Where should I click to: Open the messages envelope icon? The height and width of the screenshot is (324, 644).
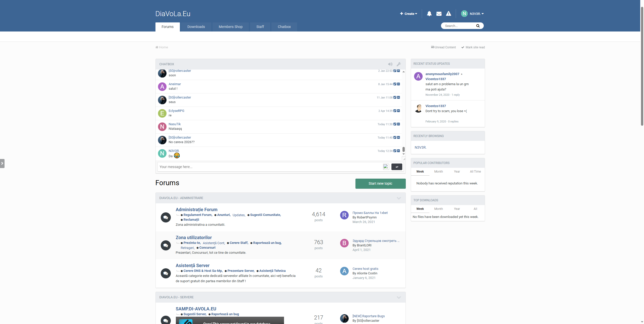(x=439, y=14)
